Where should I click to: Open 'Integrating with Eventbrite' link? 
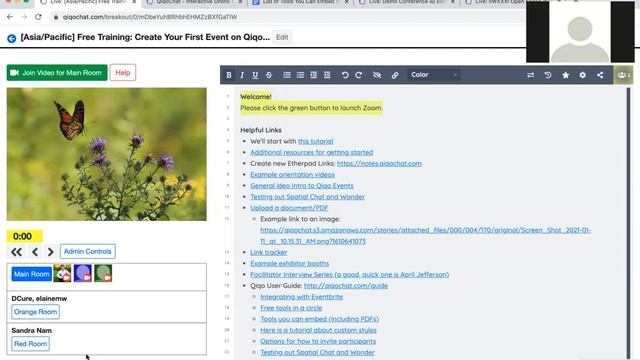302,297
